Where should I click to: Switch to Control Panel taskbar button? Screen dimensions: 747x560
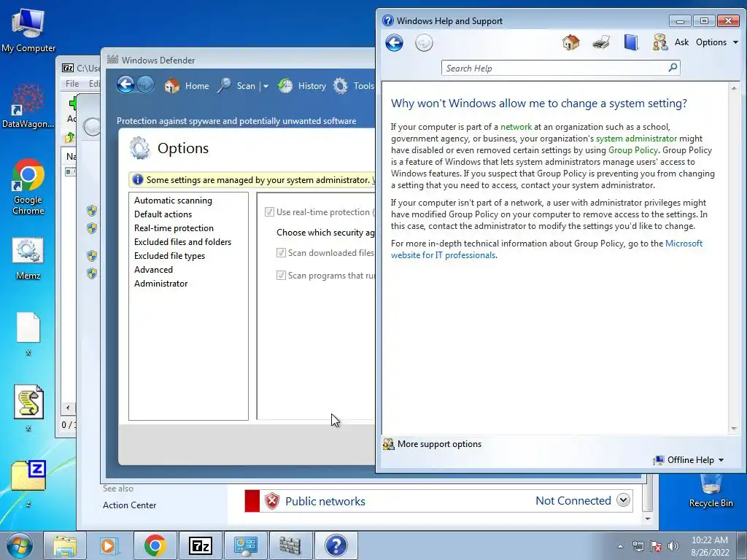(x=245, y=545)
